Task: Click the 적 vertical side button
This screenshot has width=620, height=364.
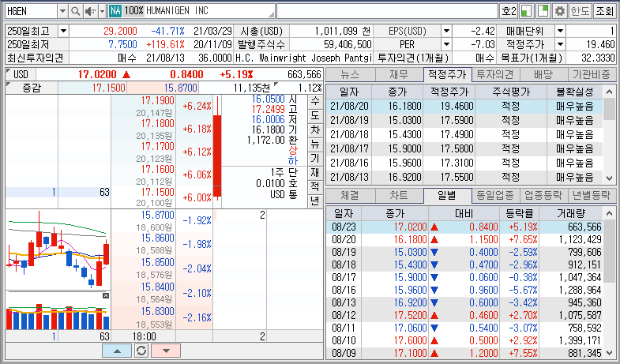Action: pyautogui.click(x=315, y=186)
